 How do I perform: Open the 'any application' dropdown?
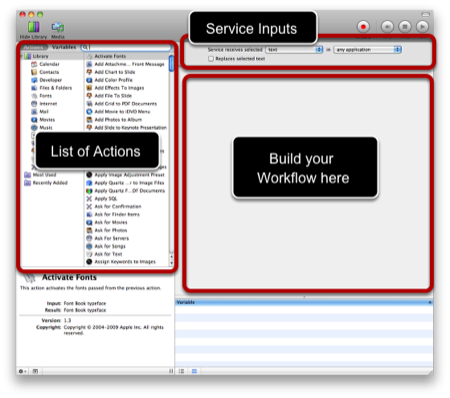(x=368, y=50)
